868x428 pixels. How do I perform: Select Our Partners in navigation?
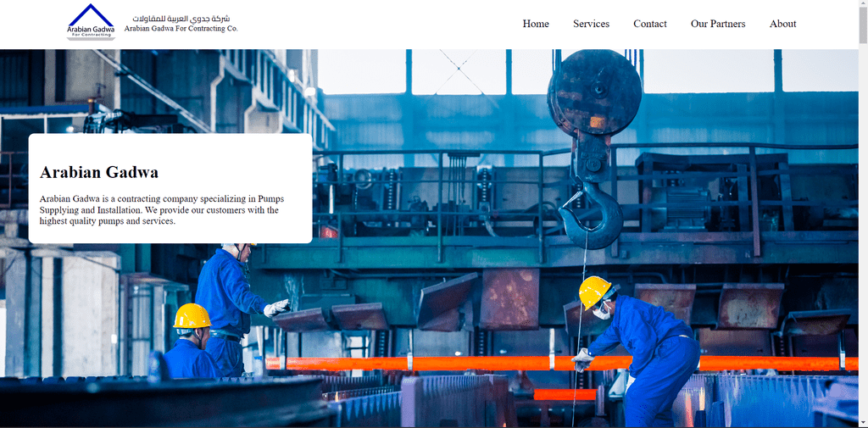(x=718, y=24)
